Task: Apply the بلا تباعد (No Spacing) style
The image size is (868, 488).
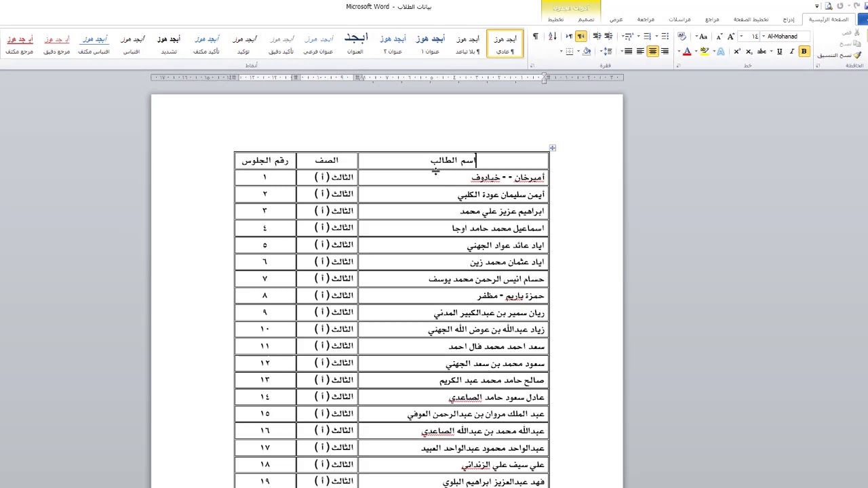Action: click(467, 45)
